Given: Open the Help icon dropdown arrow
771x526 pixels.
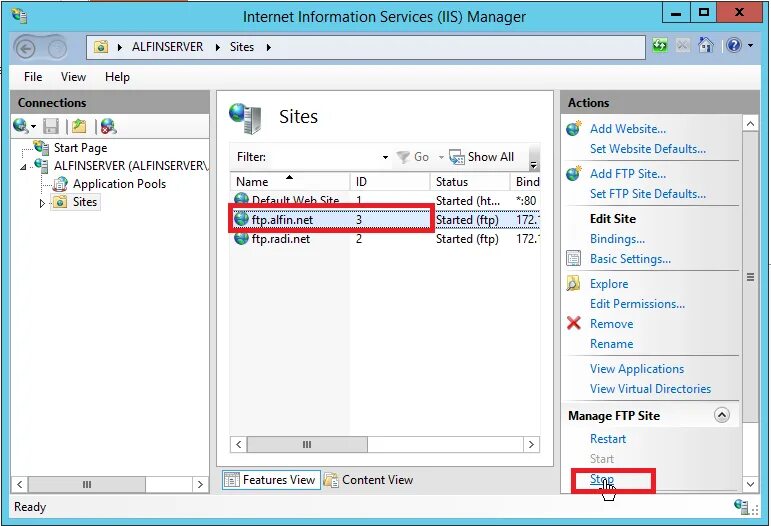Looking at the screenshot, I should click(750, 46).
